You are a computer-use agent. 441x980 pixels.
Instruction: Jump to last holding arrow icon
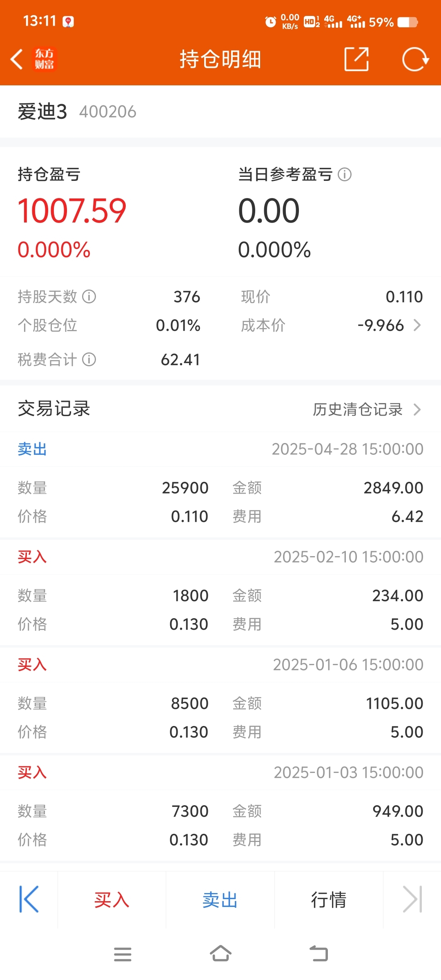click(412, 899)
